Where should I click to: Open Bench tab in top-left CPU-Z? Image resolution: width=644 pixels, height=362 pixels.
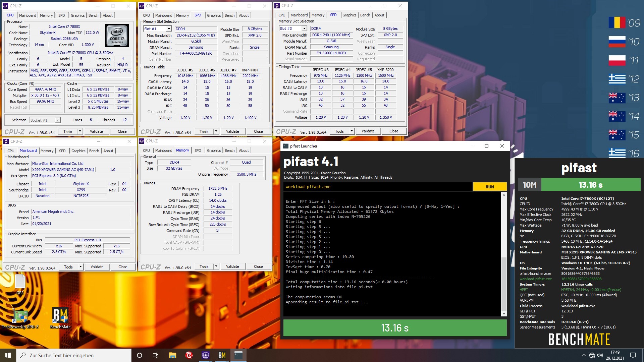94,15
